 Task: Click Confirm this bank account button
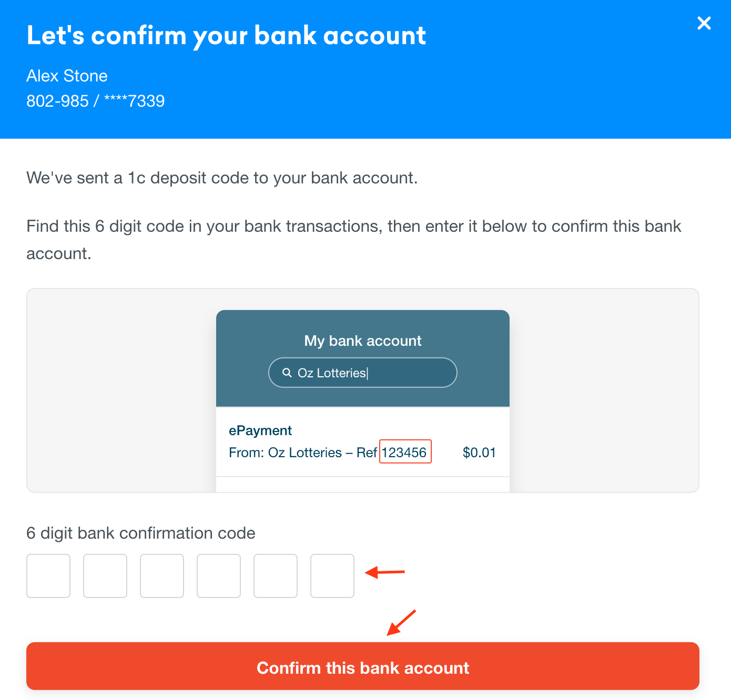tap(363, 666)
